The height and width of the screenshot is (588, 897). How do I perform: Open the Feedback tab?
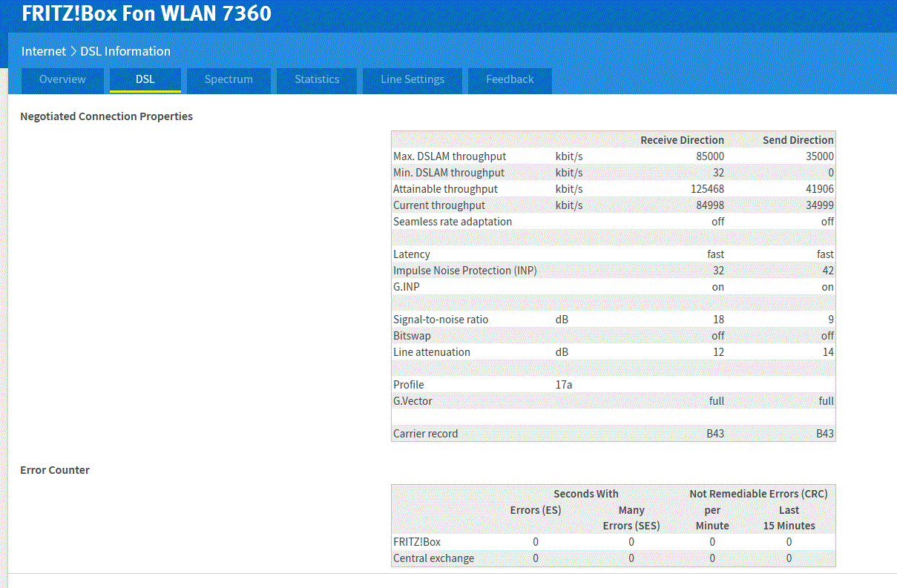tap(510, 79)
